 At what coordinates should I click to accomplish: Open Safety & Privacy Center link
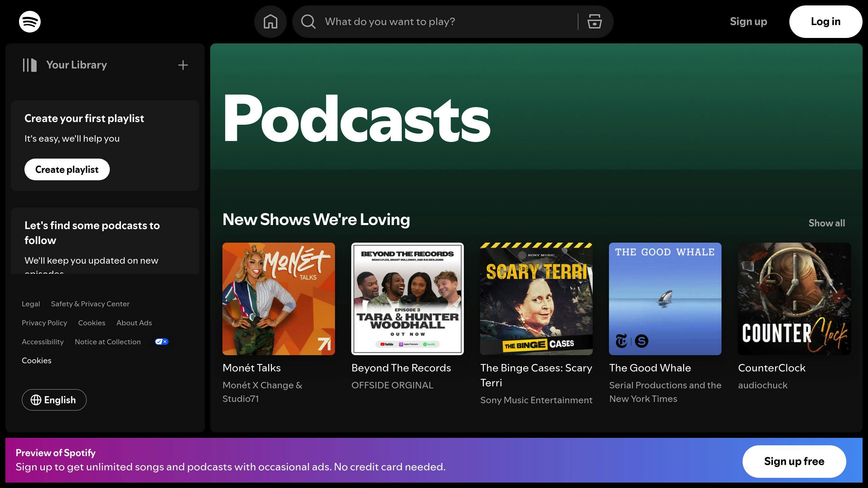pos(90,304)
